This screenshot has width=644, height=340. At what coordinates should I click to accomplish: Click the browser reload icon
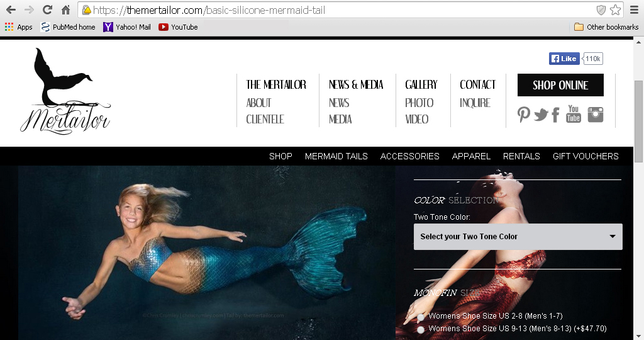pyautogui.click(x=47, y=10)
